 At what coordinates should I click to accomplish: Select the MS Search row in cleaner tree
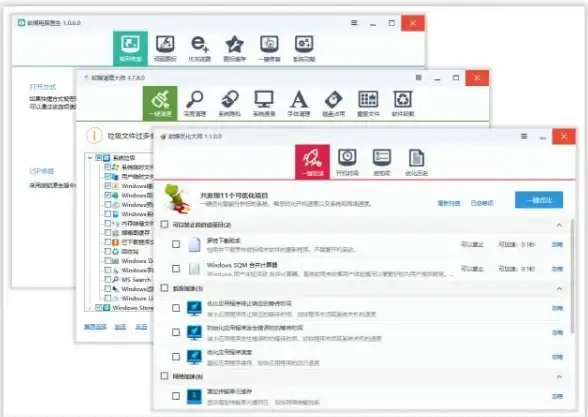(128, 279)
